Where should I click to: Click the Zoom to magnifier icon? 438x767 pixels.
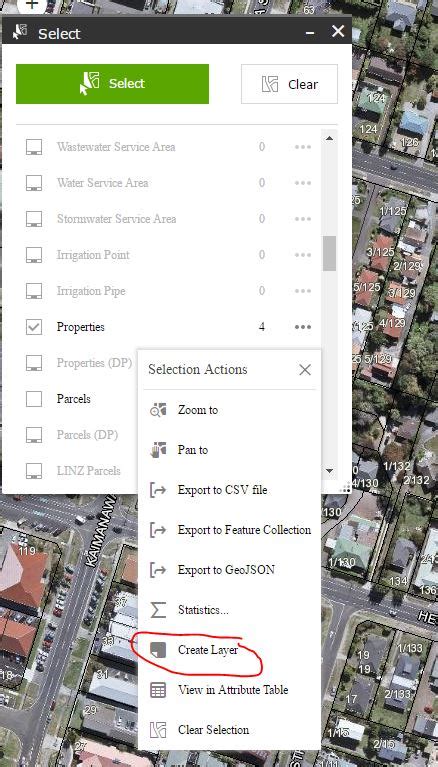click(158, 410)
